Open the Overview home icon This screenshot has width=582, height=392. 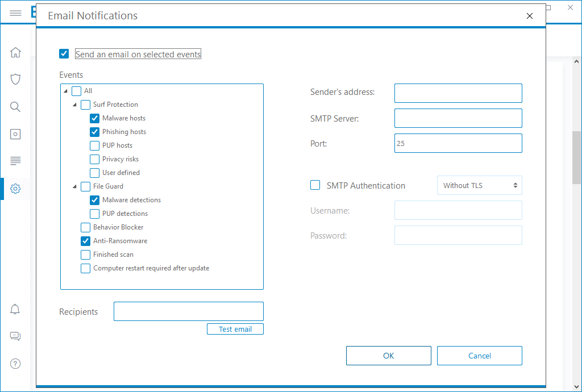15,52
